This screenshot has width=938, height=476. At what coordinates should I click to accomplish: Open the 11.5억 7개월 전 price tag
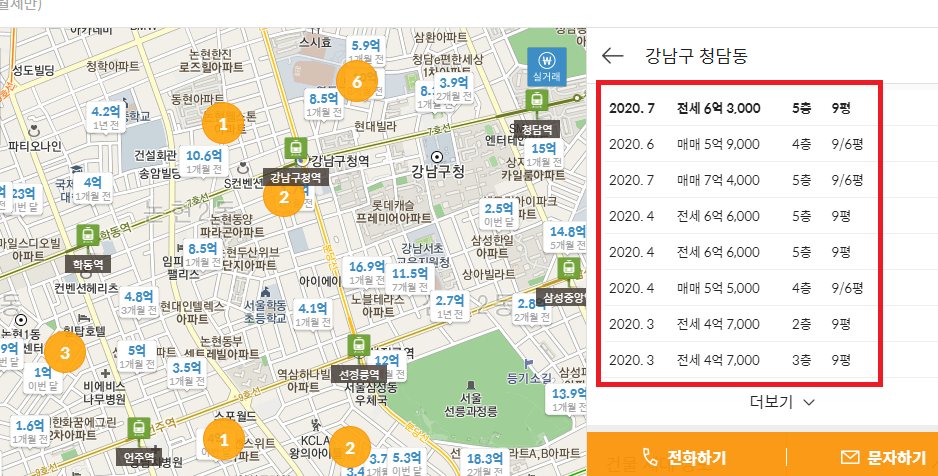[x=409, y=279]
